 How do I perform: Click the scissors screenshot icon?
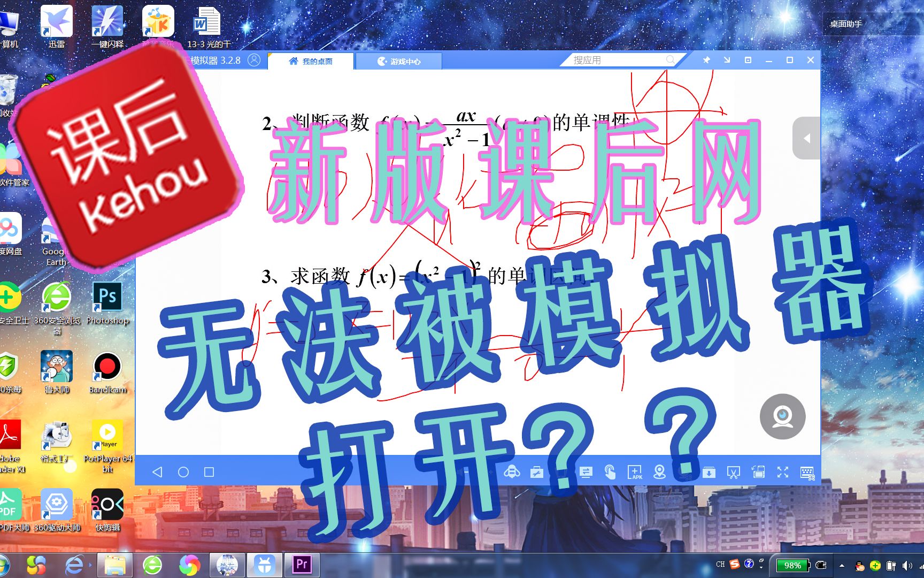[x=733, y=472]
